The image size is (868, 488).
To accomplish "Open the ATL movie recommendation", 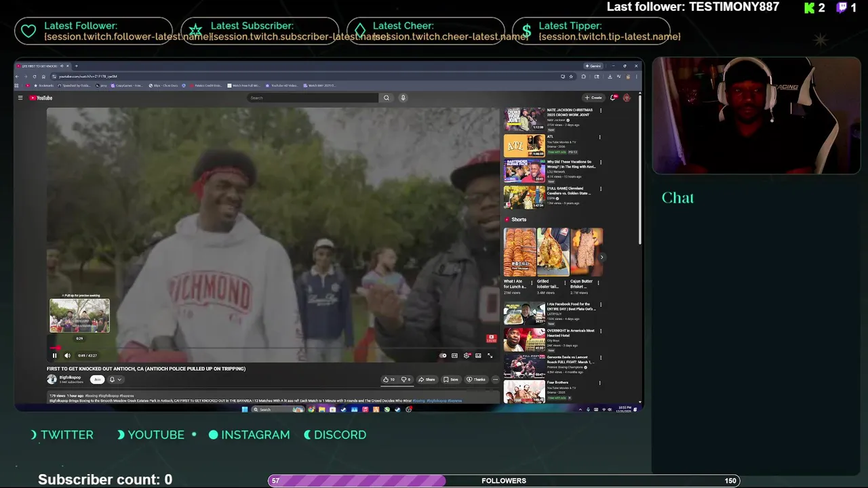I will pos(524,145).
